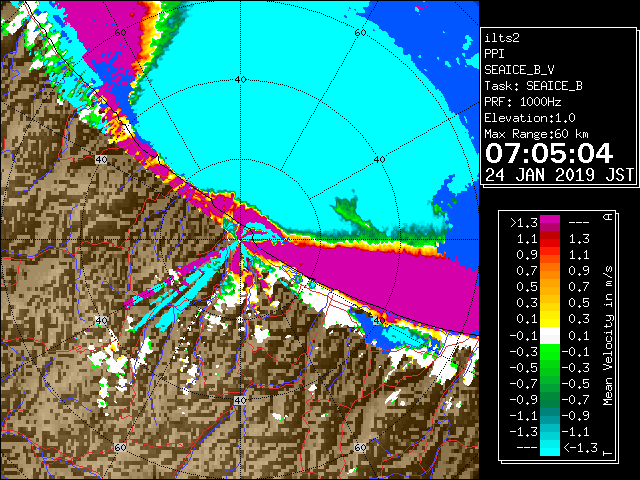Screen dimensions: 640x480
Task: Click the 'ilts2' station label
Action: [502, 38]
